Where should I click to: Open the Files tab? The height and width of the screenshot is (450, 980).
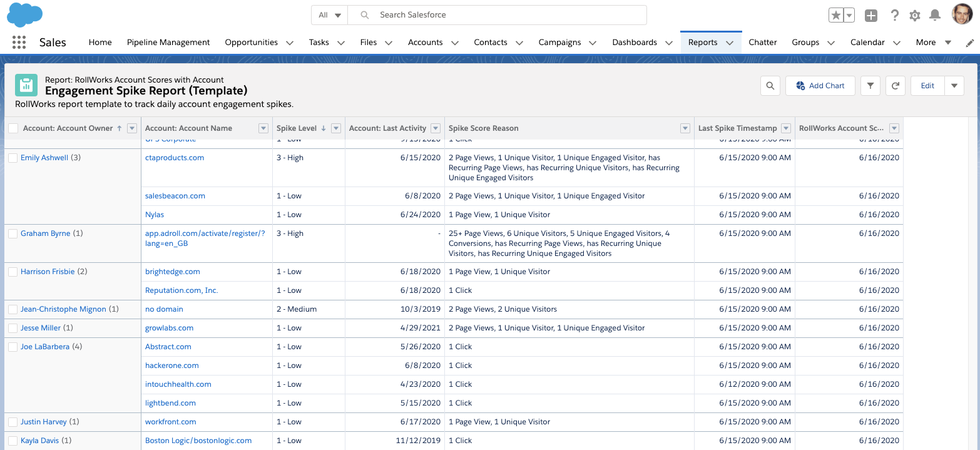[x=369, y=43]
